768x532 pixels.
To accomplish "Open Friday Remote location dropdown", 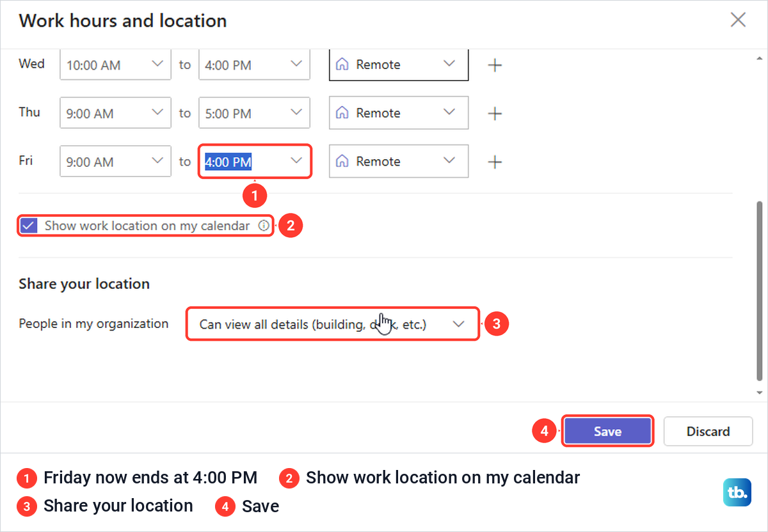I will click(x=399, y=162).
